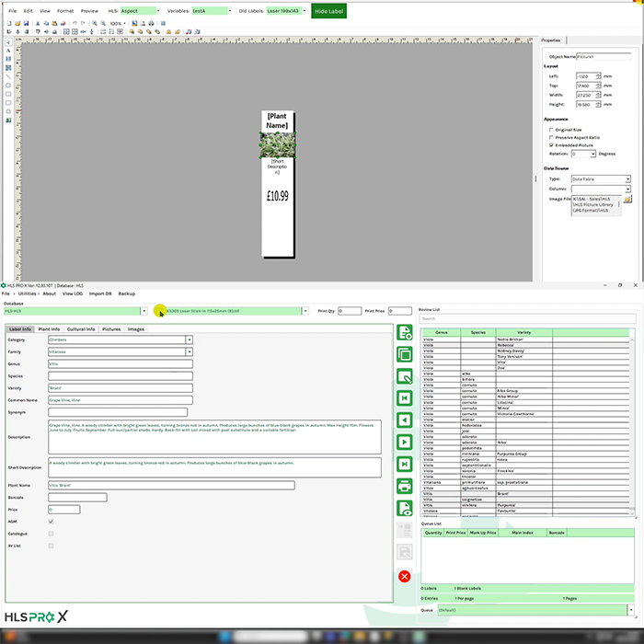This screenshot has width=644, height=644.
Task: Browse for image file with folder icon
Action: [x=627, y=200]
